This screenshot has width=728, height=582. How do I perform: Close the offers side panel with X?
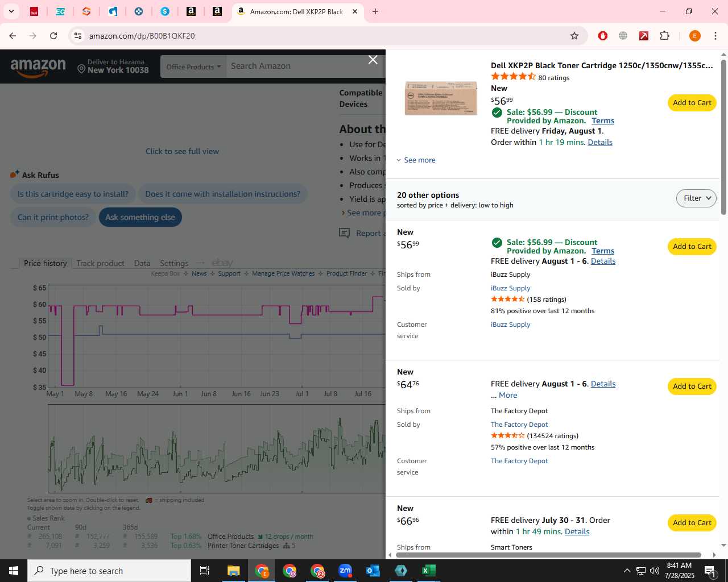point(373,60)
